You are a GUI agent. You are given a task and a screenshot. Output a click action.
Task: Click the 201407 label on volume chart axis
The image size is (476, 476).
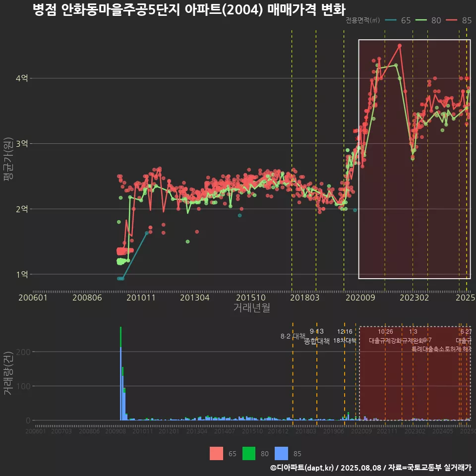[224, 431]
